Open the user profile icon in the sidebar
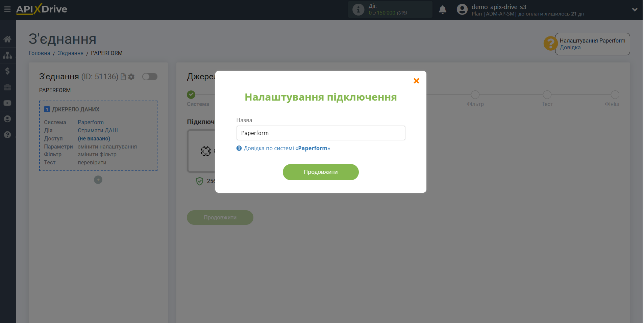The height and width of the screenshot is (323, 644). pyautogui.click(x=7, y=119)
